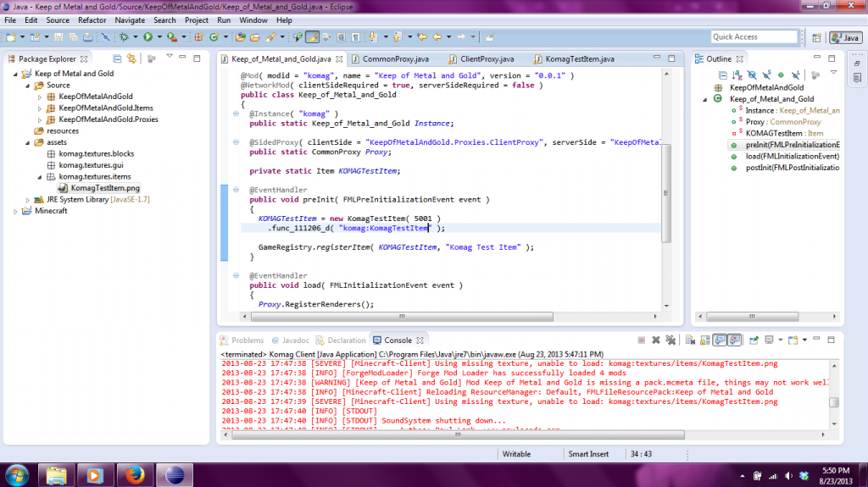Click the Last Edit Location icon
This screenshot has height=487, width=868.
(422, 37)
